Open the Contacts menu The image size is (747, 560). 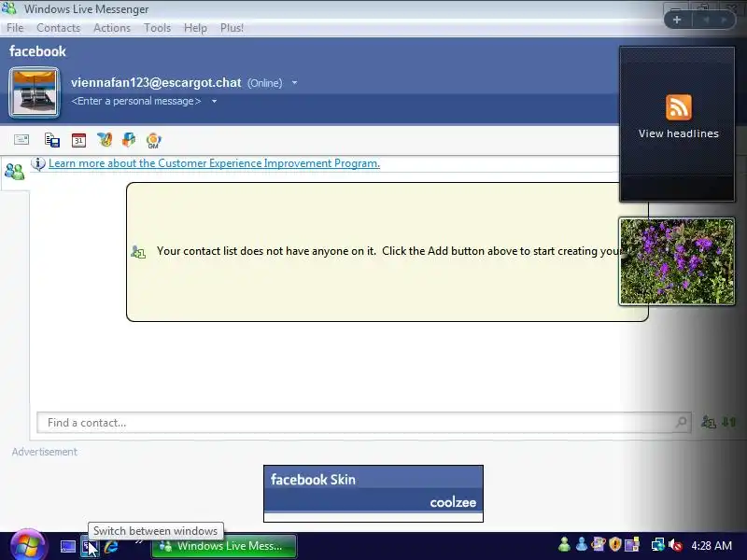(x=59, y=28)
